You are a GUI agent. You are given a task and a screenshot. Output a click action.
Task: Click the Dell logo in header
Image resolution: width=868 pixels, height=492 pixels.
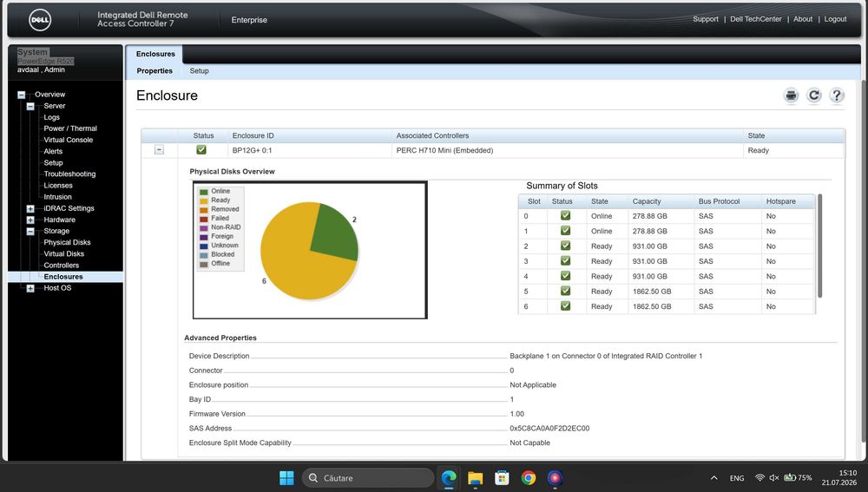40,21
